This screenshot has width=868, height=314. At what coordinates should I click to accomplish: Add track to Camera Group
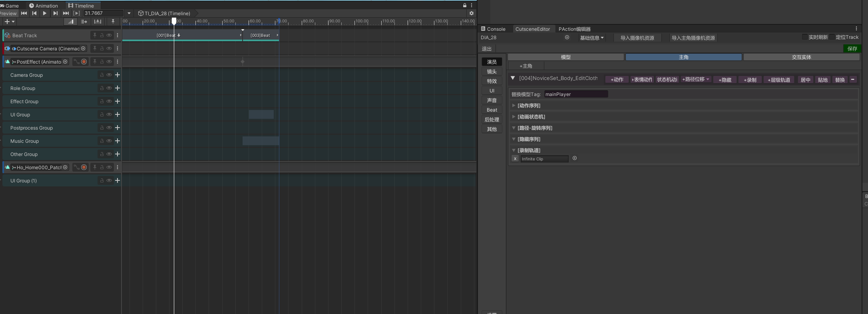(117, 75)
